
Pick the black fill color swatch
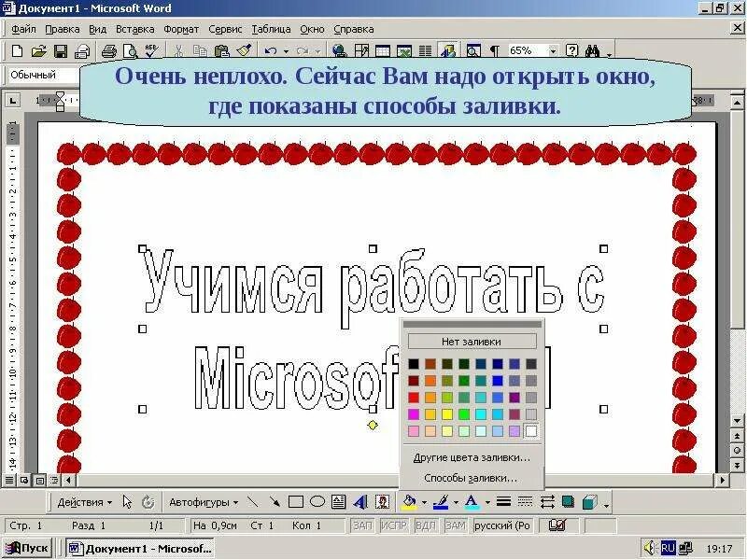(414, 364)
